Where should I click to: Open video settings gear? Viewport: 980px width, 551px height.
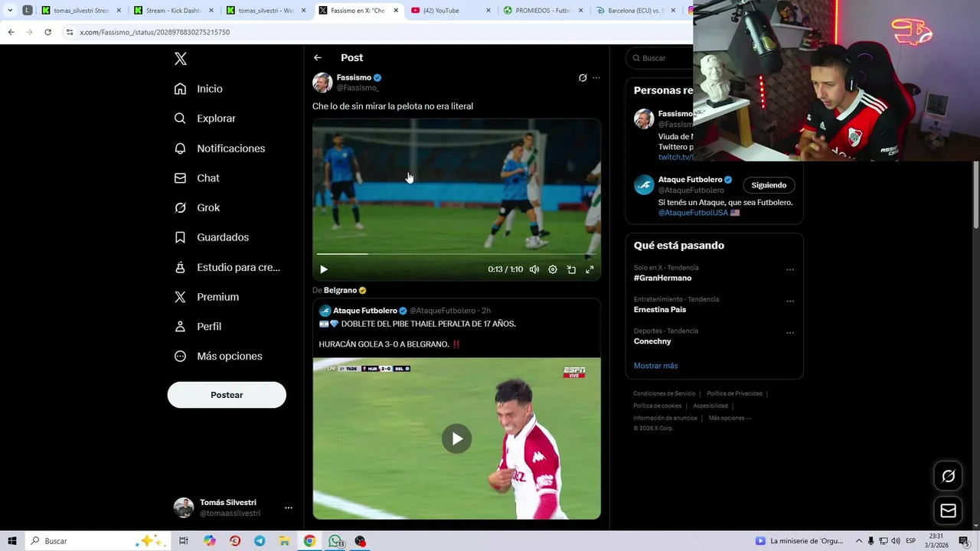tap(553, 269)
